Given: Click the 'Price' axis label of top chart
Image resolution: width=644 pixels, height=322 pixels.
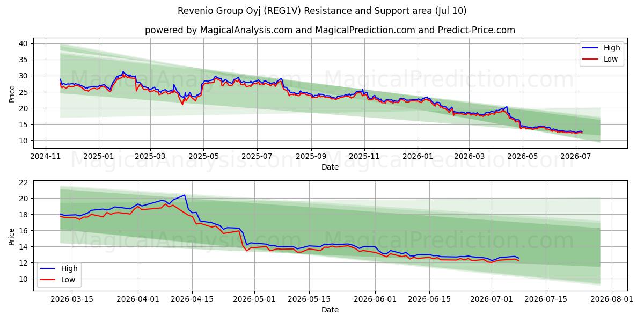Looking at the screenshot, I should 12,93.
